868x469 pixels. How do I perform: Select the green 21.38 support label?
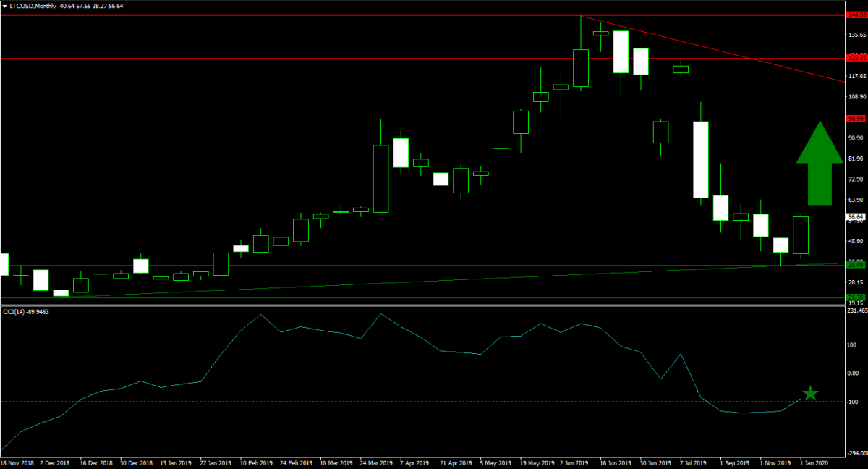coord(856,297)
